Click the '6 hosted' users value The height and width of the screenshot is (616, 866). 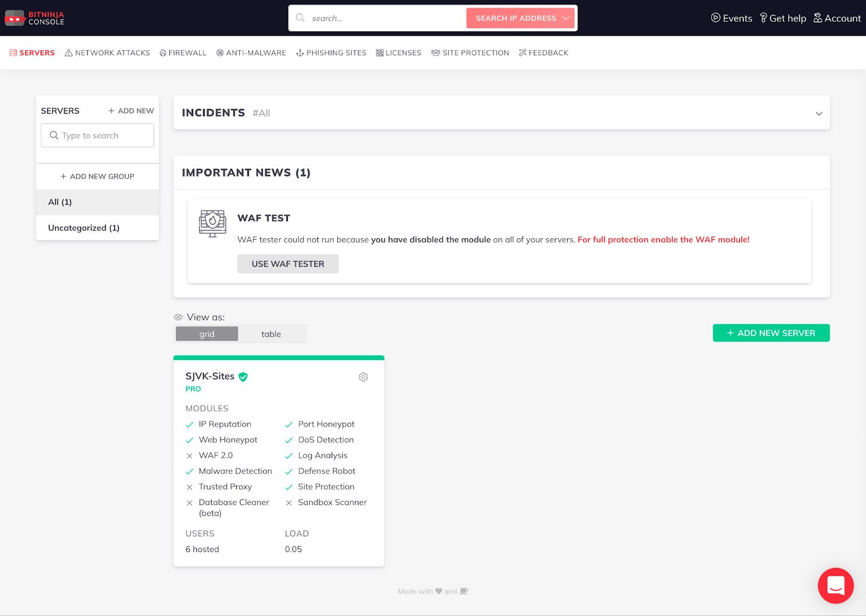pyautogui.click(x=202, y=549)
